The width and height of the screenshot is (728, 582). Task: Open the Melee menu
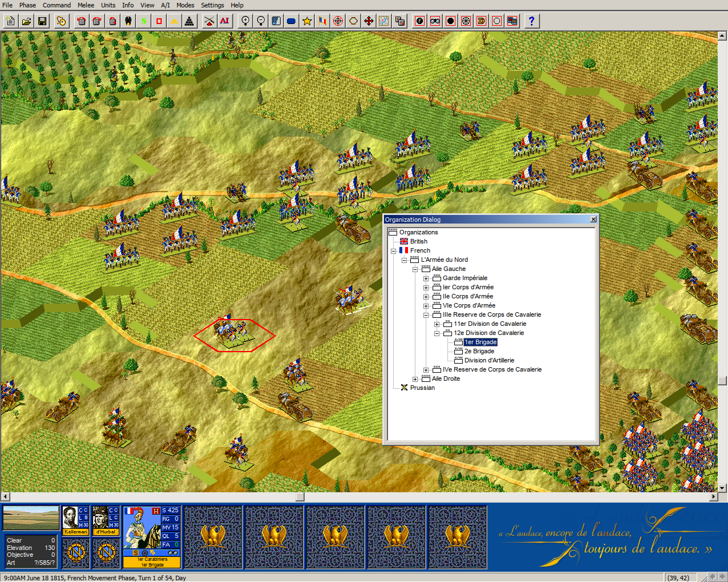coord(86,5)
